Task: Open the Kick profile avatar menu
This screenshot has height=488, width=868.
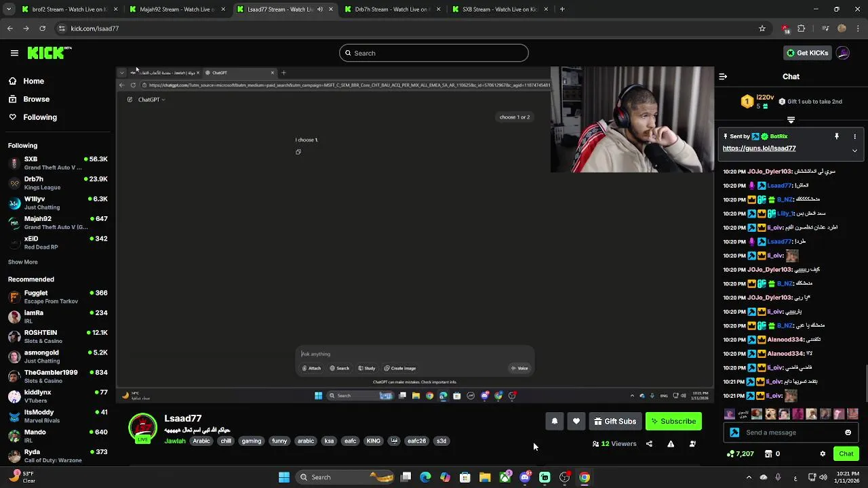Action: click(x=843, y=53)
